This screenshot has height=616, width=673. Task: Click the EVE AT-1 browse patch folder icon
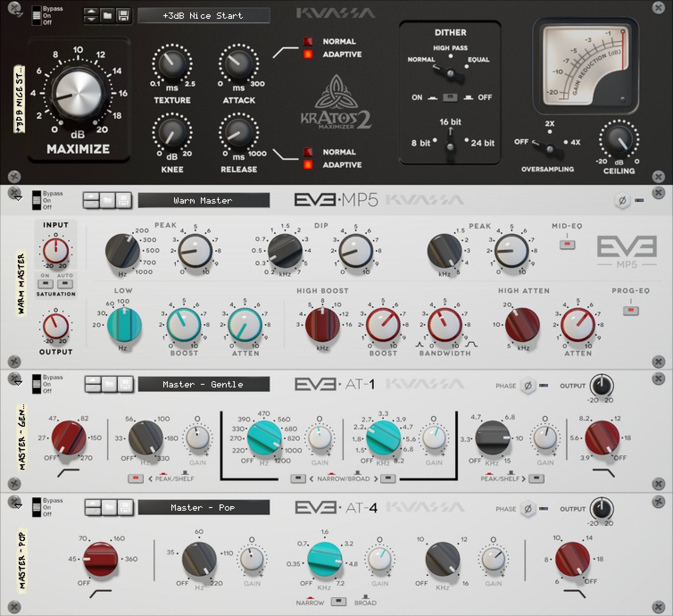[109, 384]
